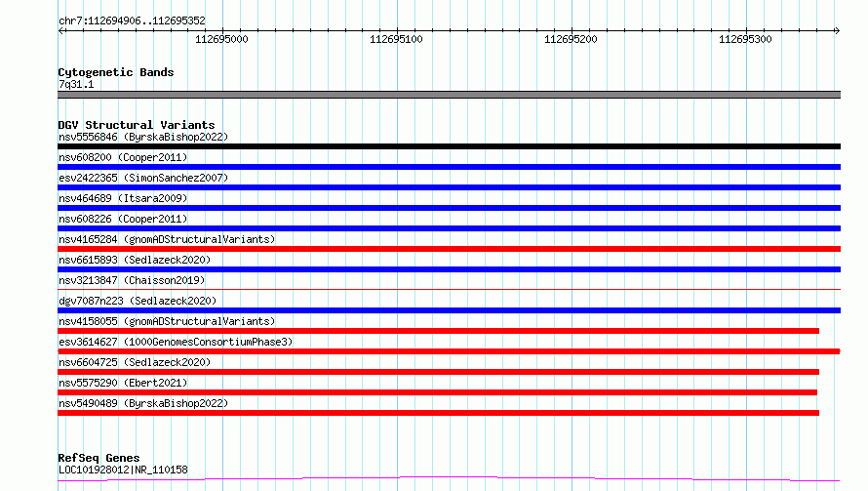Click label nsv6615893 (Sedlazeck2020)

pos(135,260)
